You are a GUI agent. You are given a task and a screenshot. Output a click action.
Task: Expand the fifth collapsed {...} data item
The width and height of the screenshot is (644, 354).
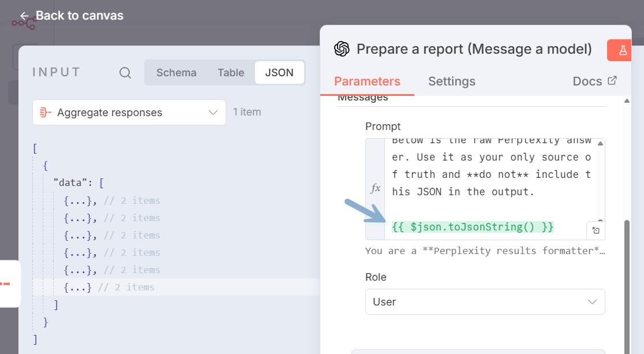[79, 270]
